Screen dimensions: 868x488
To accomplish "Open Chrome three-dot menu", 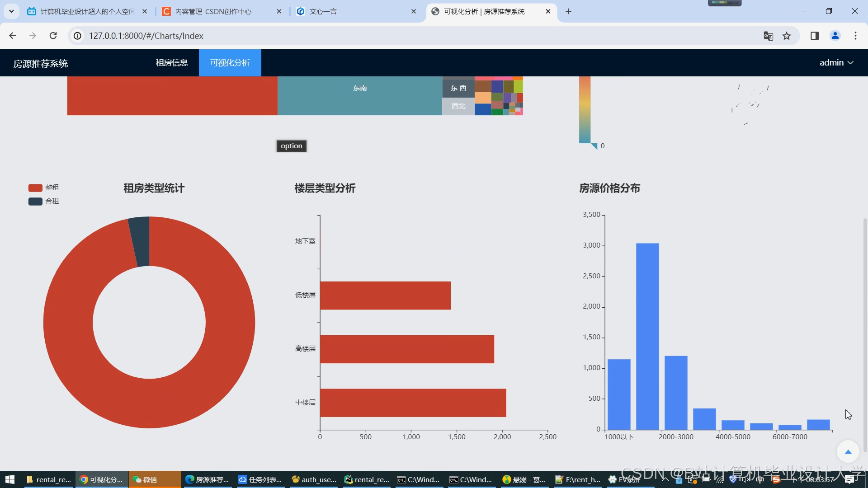I will point(855,36).
